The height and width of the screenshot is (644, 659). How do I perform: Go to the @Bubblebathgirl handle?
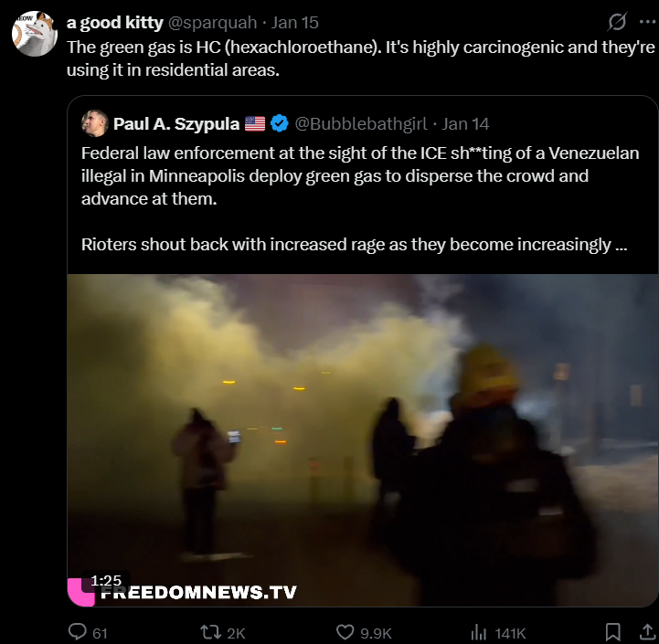point(361,124)
